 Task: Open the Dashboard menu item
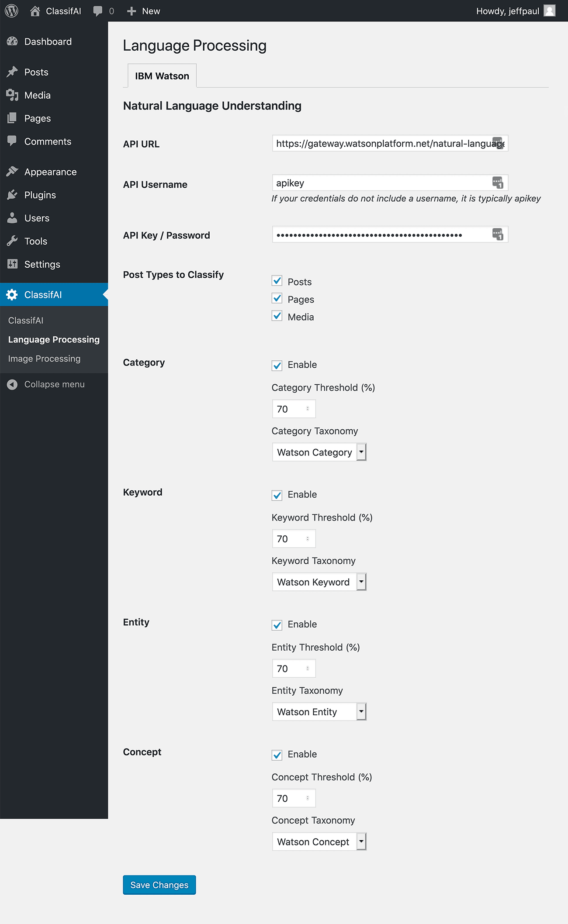(x=54, y=41)
